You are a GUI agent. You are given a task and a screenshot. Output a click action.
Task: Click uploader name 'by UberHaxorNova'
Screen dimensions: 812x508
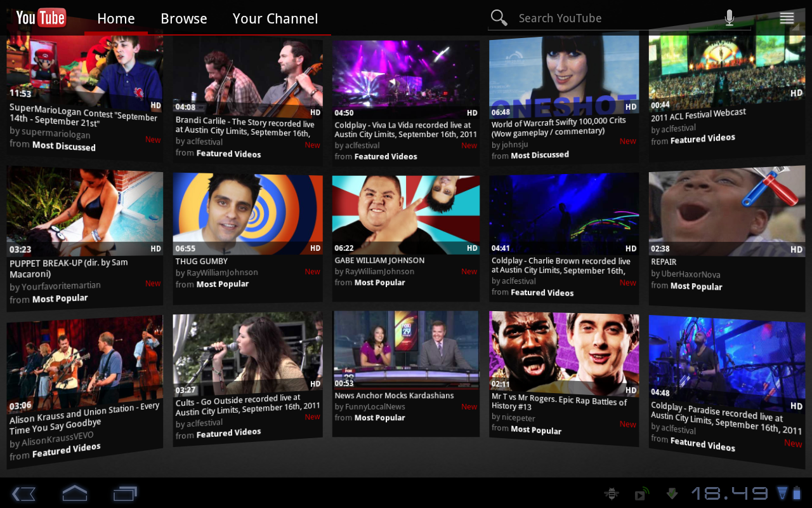[687, 274]
